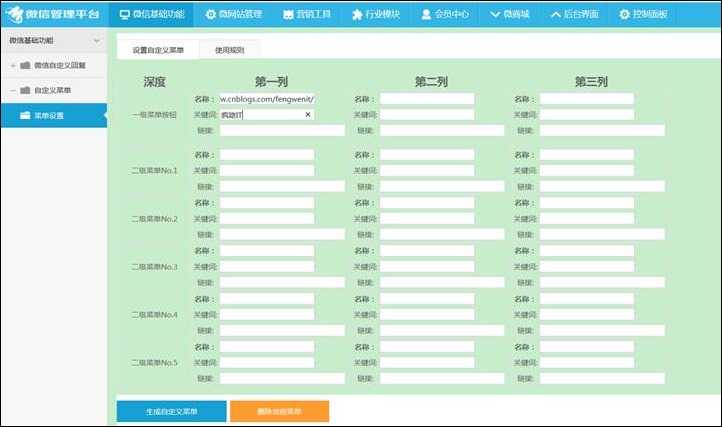Screen dimensions: 722x427
Task: Switch to 使用规则 tab
Action: [229, 50]
